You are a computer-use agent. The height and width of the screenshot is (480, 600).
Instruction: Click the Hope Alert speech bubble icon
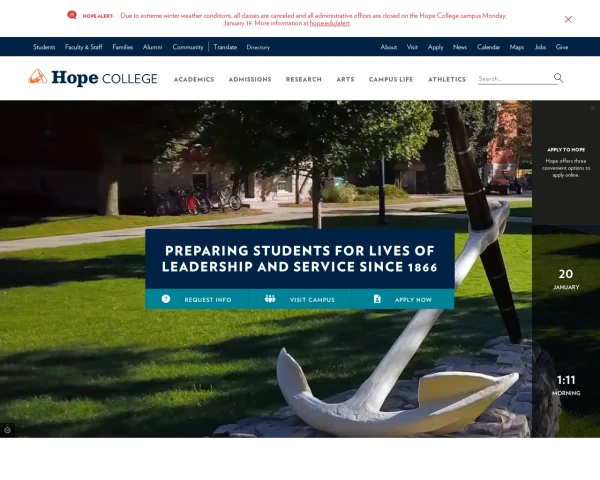coord(72,15)
